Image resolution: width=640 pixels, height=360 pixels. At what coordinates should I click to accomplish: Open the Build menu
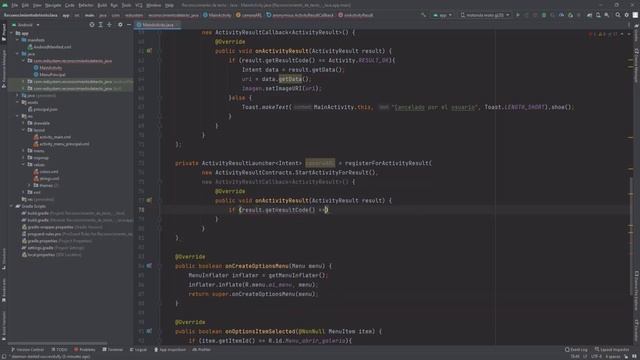tap(102, 5)
